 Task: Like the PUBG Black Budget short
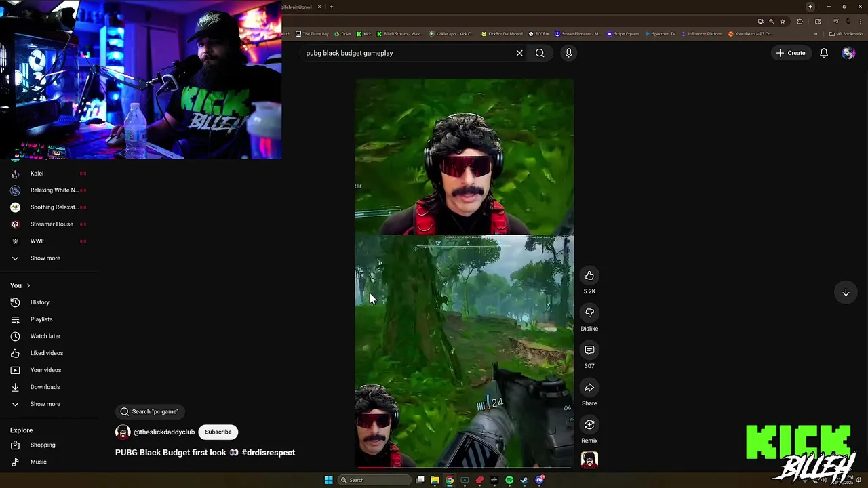[589, 275]
